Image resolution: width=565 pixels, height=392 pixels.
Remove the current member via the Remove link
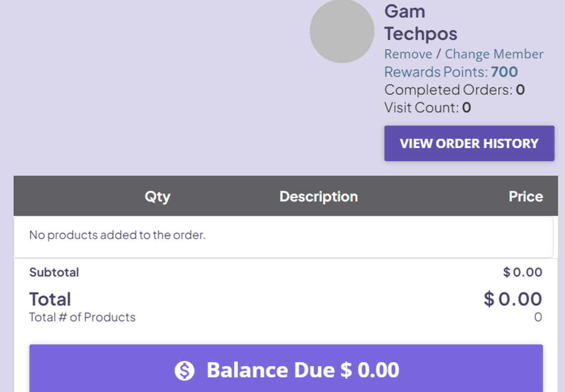408,54
